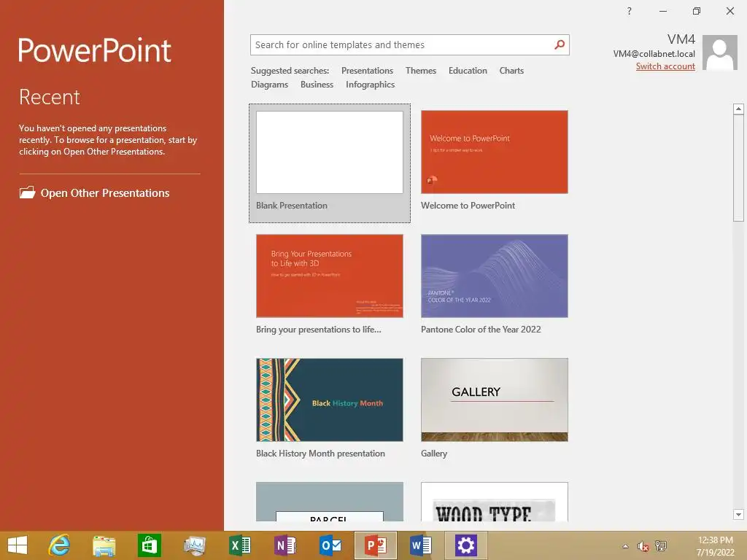747x560 pixels.
Task: Open the Welcome to PowerPoint template
Action: 494,152
